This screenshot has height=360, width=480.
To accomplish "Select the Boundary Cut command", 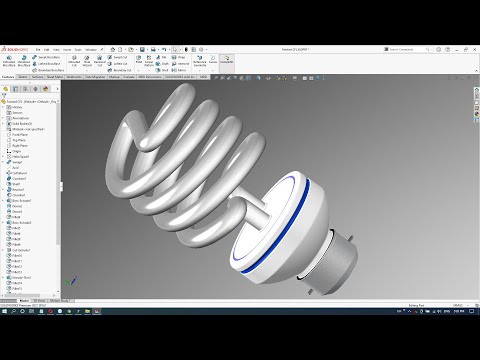I will (x=119, y=70).
